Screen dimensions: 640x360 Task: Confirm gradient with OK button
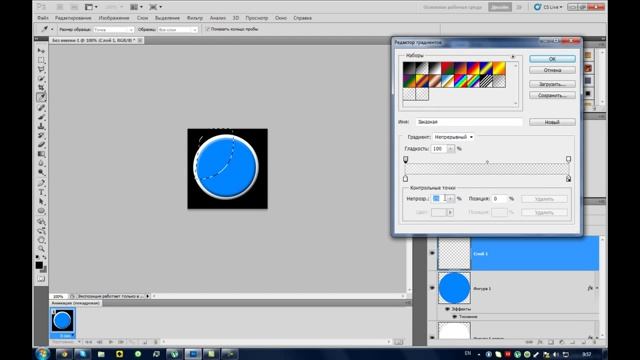pyautogui.click(x=552, y=59)
